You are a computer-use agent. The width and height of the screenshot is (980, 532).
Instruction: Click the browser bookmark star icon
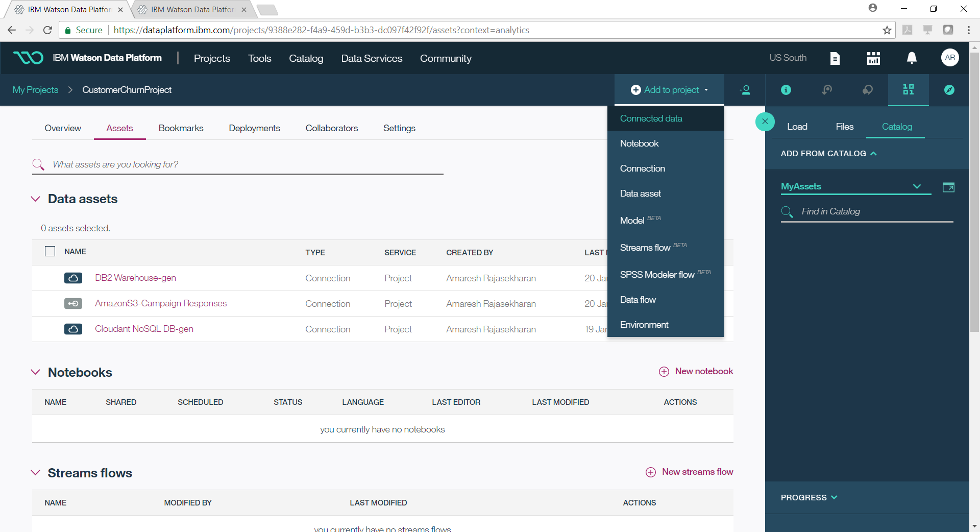click(x=887, y=30)
